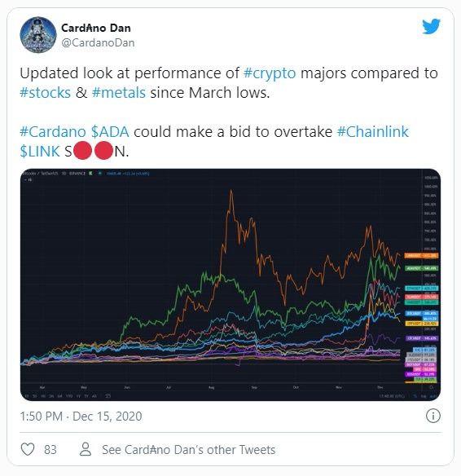Click the @CardanoDan handle

click(98, 43)
